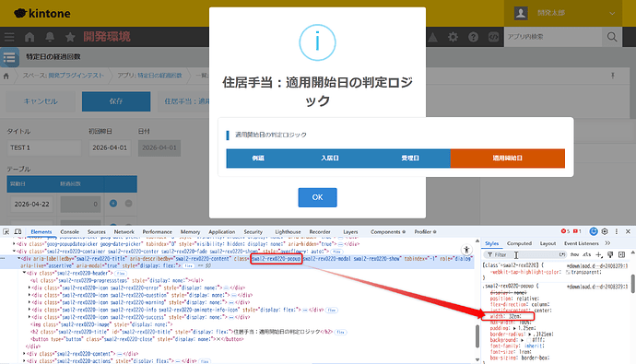
Task: Click the user avatar icon
Action: (521, 13)
